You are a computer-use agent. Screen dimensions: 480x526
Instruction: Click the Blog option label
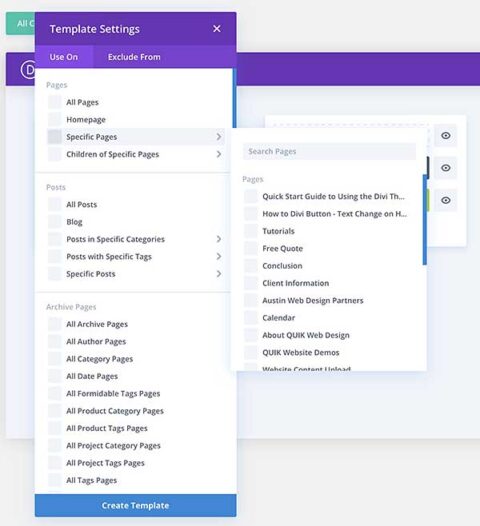pos(74,222)
